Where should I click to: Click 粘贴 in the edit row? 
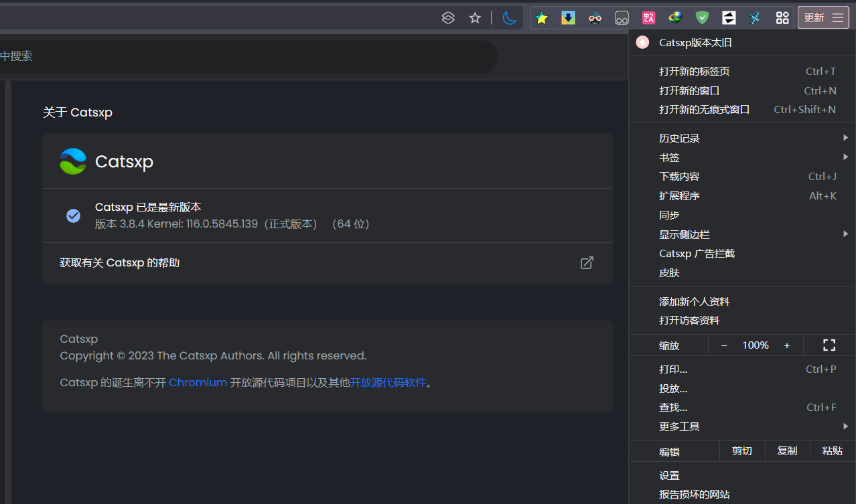(x=833, y=451)
